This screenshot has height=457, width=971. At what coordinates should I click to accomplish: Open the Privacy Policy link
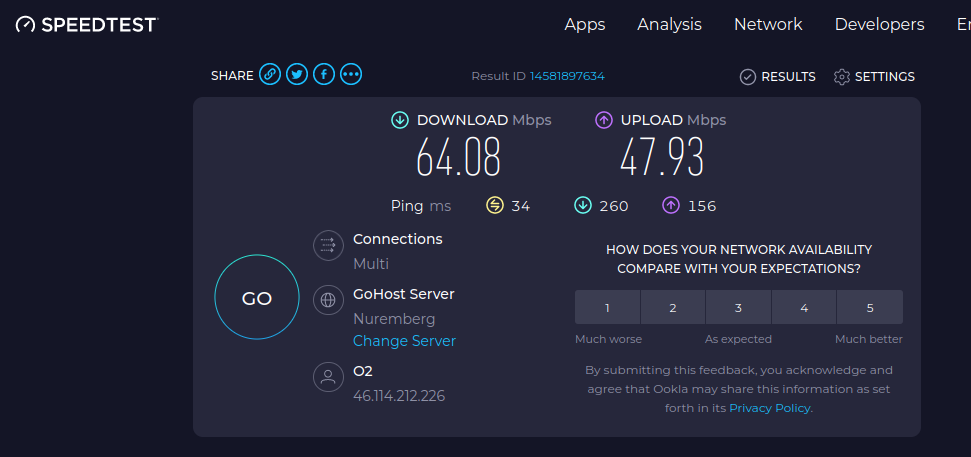770,408
